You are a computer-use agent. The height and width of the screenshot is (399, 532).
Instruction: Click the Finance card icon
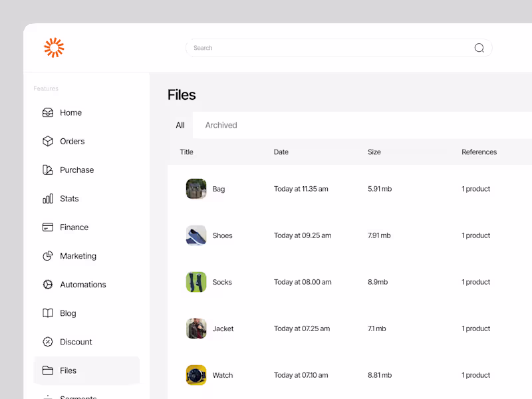click(x=48, y=227)
